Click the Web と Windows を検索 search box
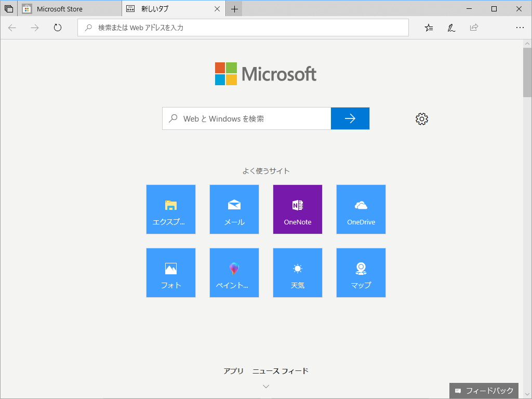 (247, 118)
